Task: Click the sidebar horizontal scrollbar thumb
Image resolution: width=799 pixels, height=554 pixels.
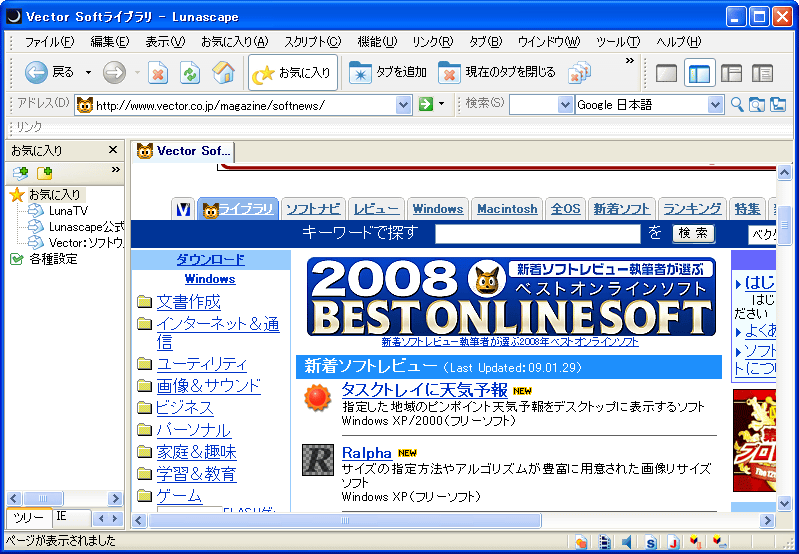Action: [43, 498]
